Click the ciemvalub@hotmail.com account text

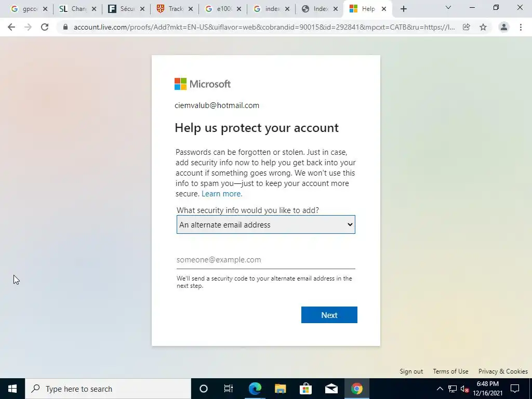point(217,105)
